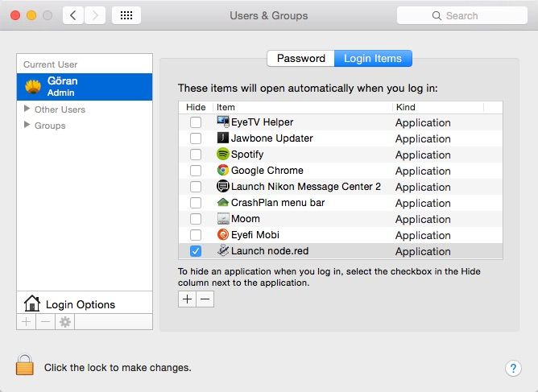538x392 pixels.
Task: Click the 'Other Users' label
Action: tap(60, 109)
